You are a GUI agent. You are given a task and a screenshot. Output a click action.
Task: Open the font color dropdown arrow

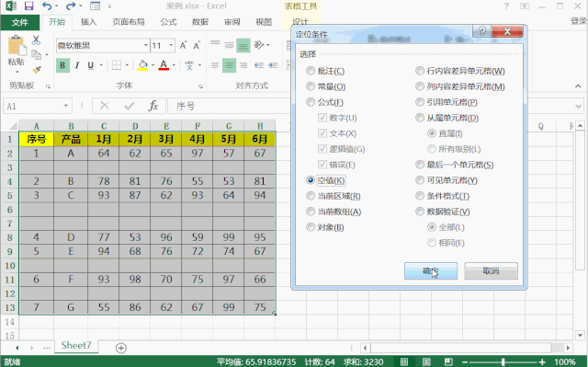point(174,65)
